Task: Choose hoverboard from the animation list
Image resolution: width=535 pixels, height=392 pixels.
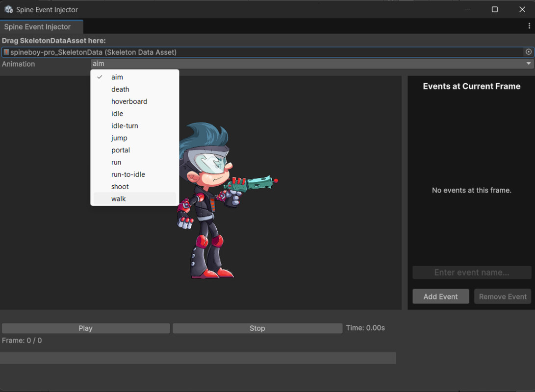Action: pyautogui.click(x=135, y=101)
